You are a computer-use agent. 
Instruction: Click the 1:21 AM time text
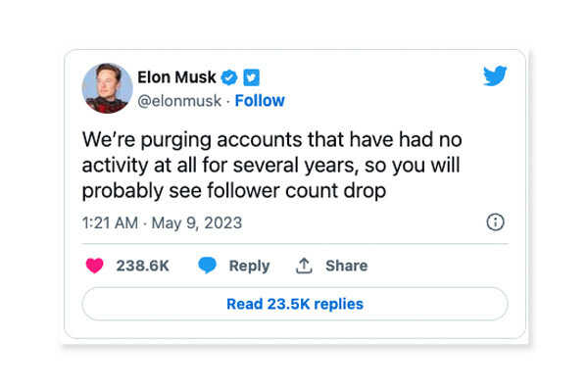pos(111,223)
